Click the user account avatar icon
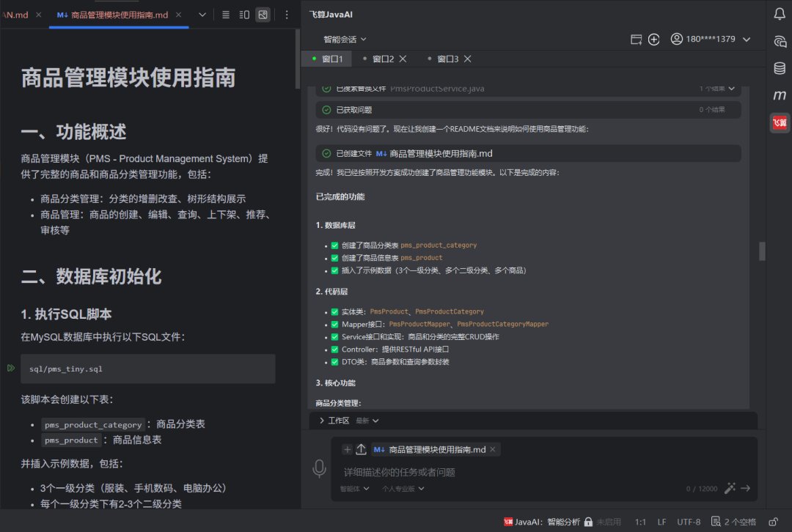Image resolution: width=792 pixels, height=532 pixels. pyautogui.click(x=676, y=39)
